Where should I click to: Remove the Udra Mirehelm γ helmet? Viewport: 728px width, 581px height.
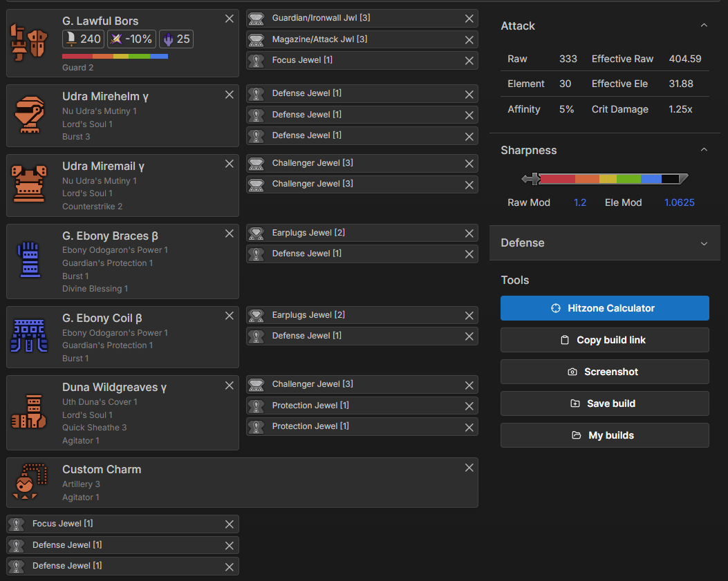point(230,95)
